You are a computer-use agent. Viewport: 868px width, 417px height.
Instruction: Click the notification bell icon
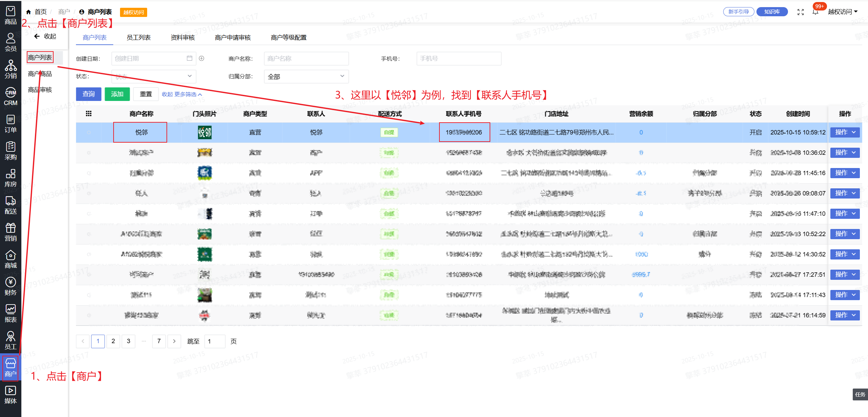tap(815, 12)
